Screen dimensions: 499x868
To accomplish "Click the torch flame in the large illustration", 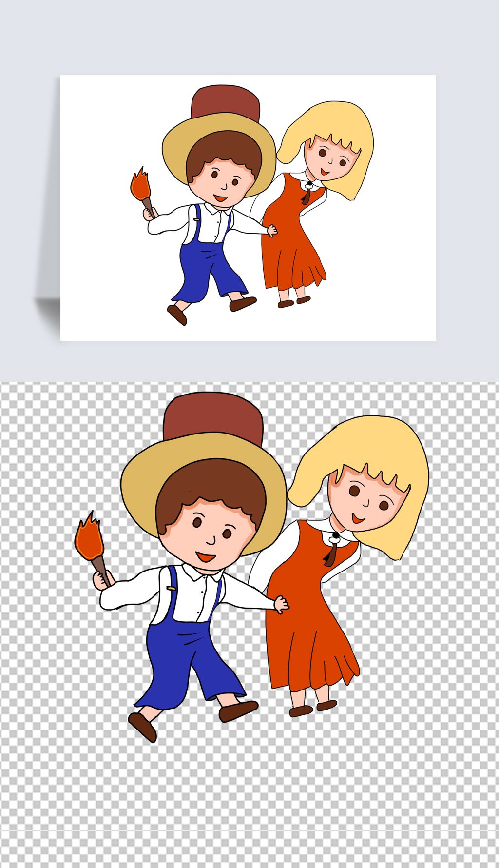I will coord(88,539).
